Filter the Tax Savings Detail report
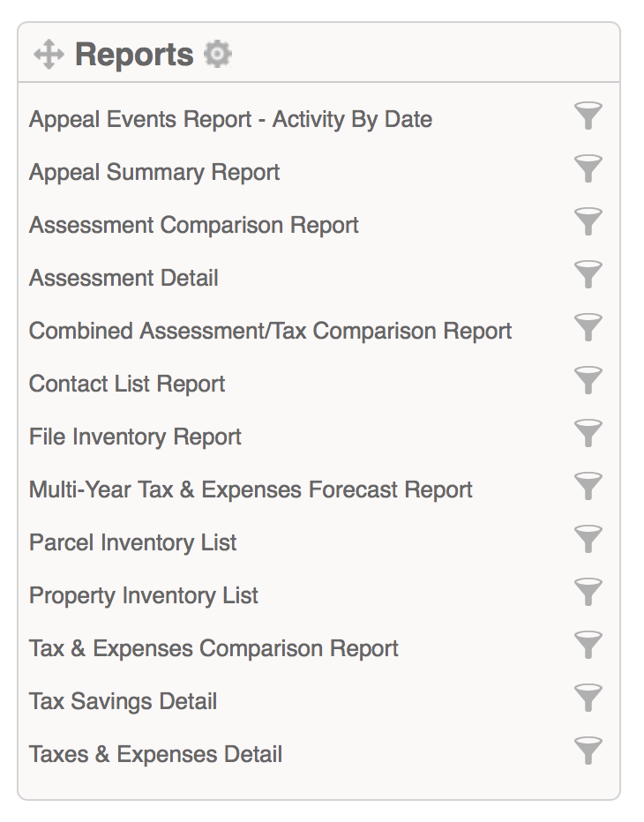 [588, 699]
